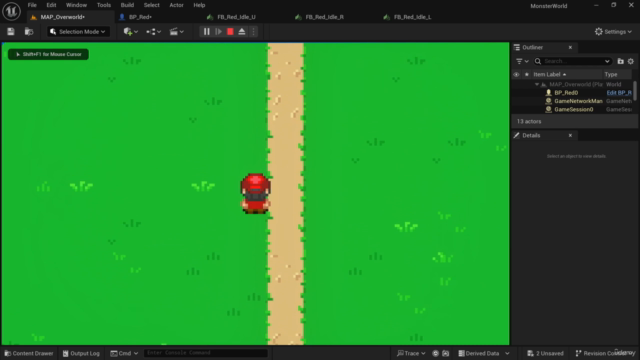The height and width of the screenshot is (360, 640).
Task: Switch to the FB_Red_Idle_U tab
Action: [236, 17]
